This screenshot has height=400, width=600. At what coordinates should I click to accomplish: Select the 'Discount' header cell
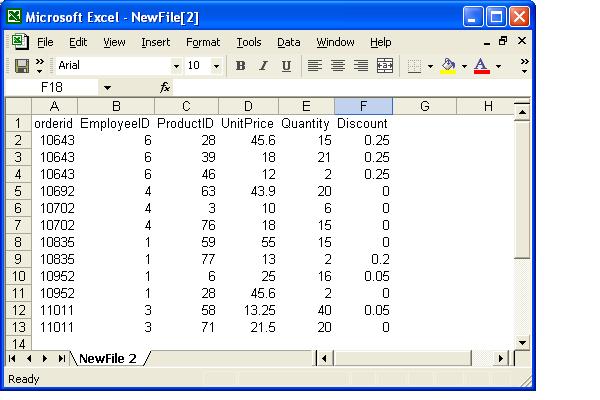click(x=364, y=123)
